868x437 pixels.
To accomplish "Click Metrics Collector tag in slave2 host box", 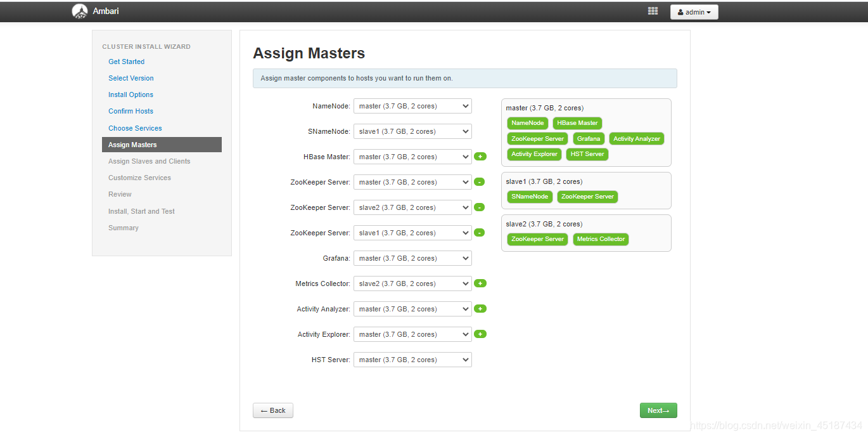I will (601, 239).
